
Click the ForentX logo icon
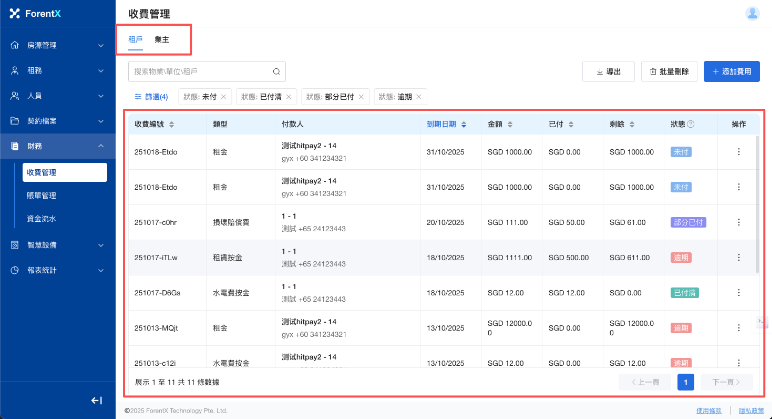tap(14, 14)
